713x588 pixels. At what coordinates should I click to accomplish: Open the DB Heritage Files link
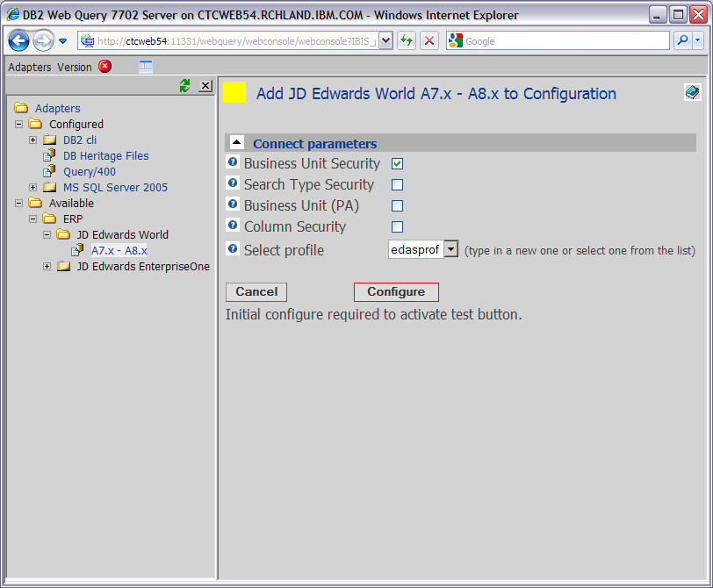(106, 156)
